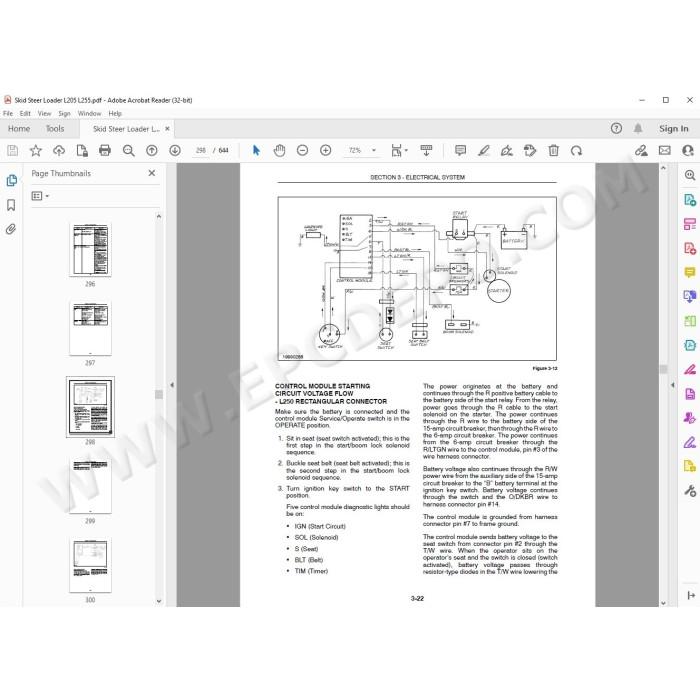Select page 299 thumbnail

90,487
